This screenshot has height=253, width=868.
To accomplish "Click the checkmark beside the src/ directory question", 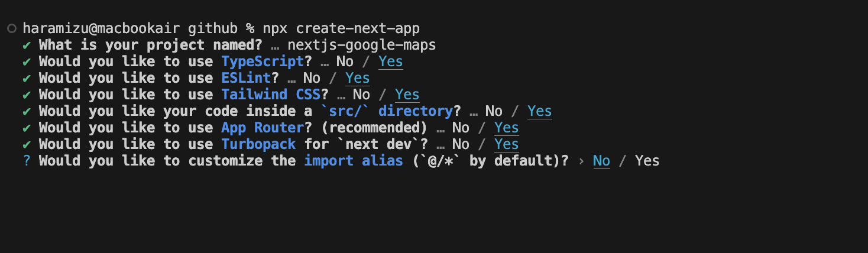I will (x=27, y=111).
